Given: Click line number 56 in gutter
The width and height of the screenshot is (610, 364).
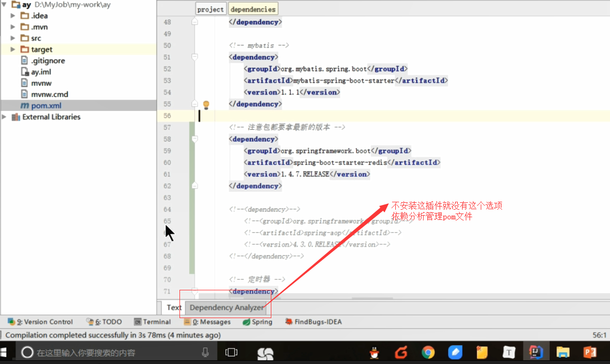Looking at the screenshot, I should (x=167, y=116).
